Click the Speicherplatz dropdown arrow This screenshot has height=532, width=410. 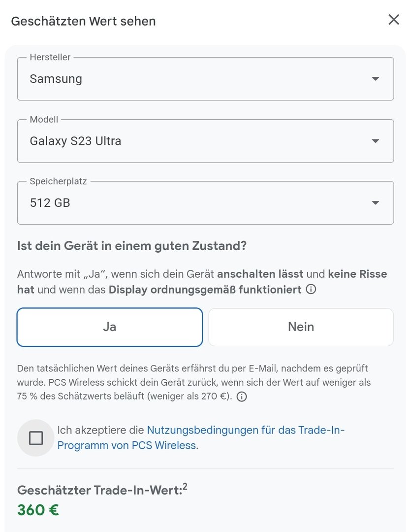click(375, 203)
